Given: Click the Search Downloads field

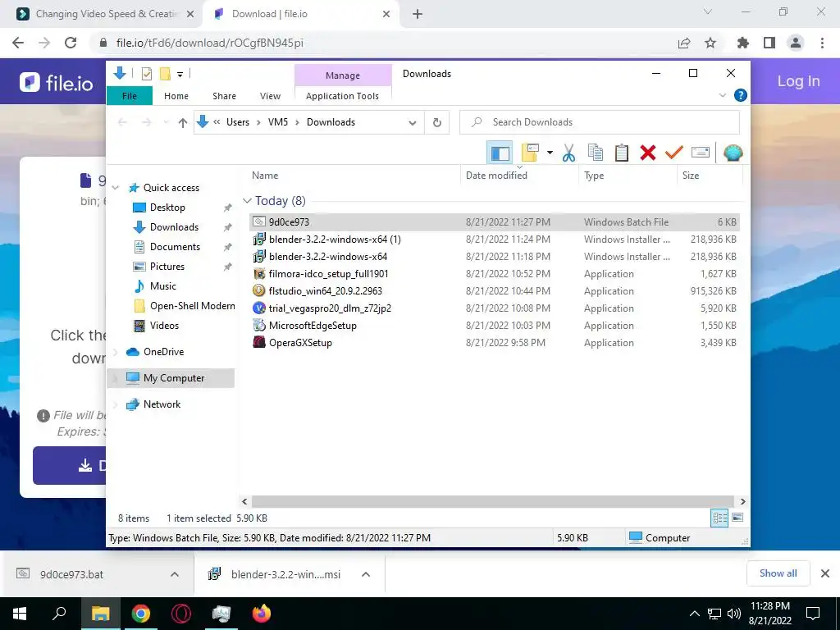Looking at the screenshot, I should tap(600, 122).
